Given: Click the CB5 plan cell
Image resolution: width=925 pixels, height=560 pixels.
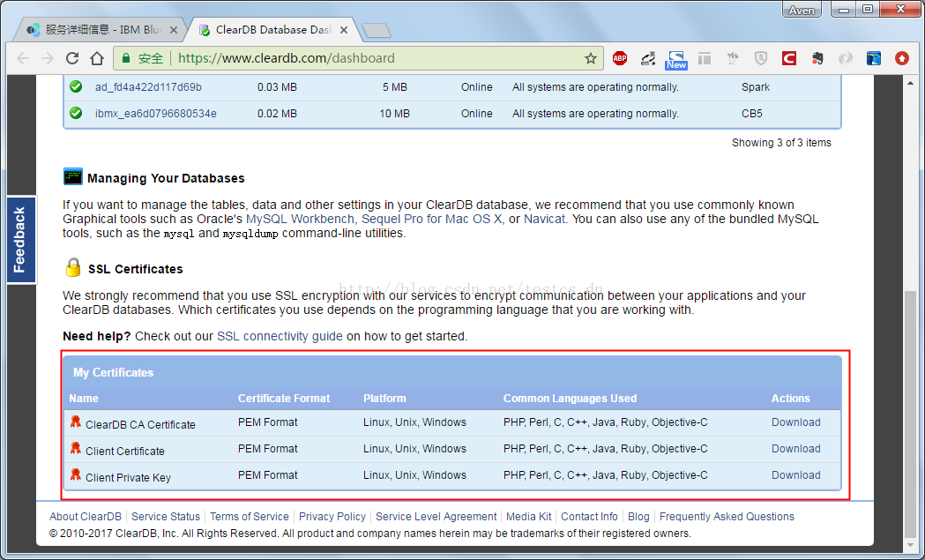Looking at the screenshot, I should [x=752, y=113].
